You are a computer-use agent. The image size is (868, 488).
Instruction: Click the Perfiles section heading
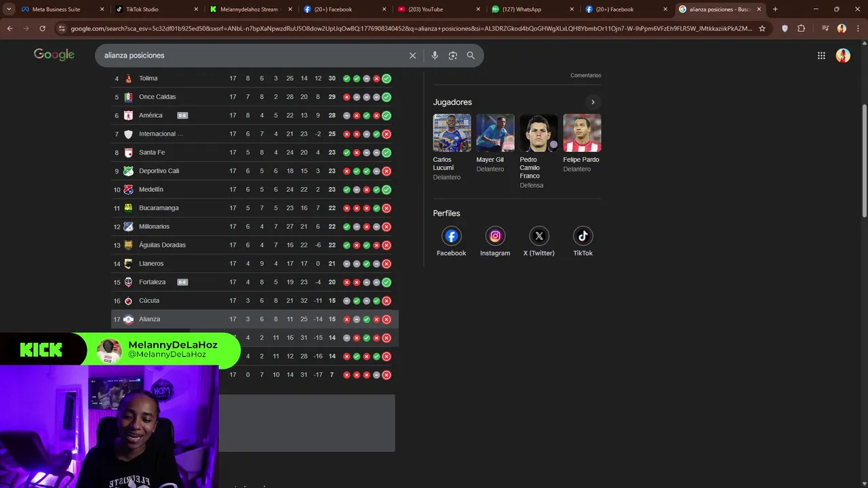447,213
